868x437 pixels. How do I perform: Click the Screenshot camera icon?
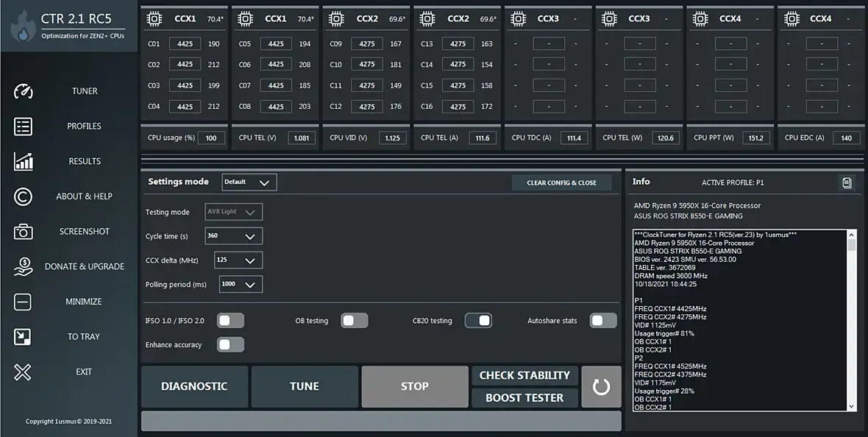click(24, 232)
